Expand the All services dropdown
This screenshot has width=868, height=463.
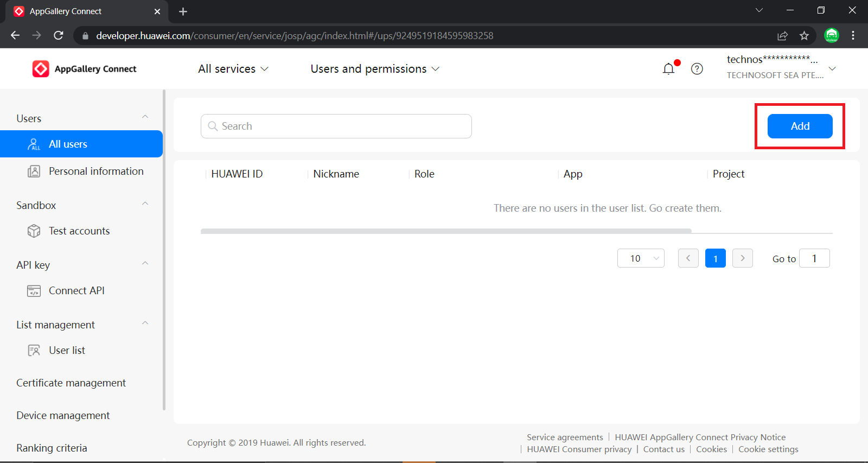(x=233, y=69)
